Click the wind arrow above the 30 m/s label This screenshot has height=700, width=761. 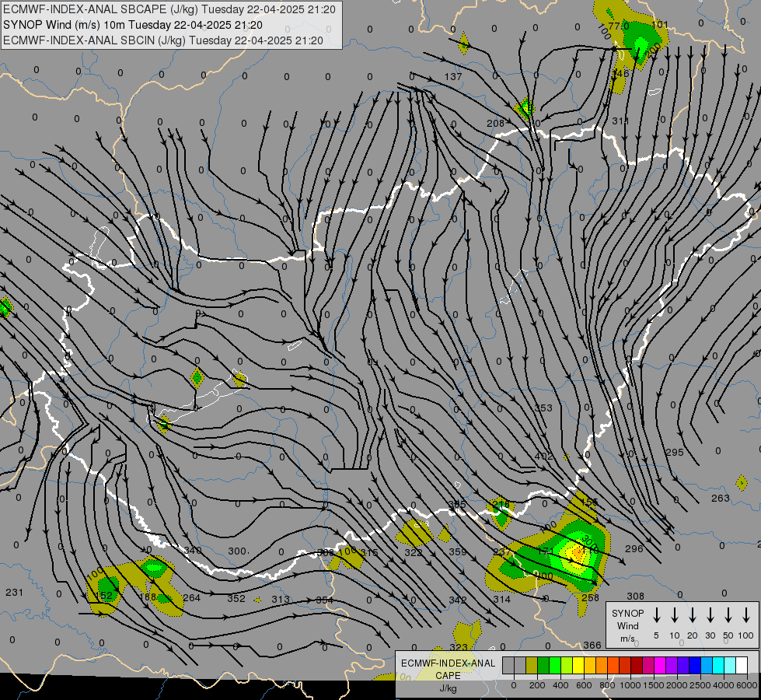coord(710,615)
